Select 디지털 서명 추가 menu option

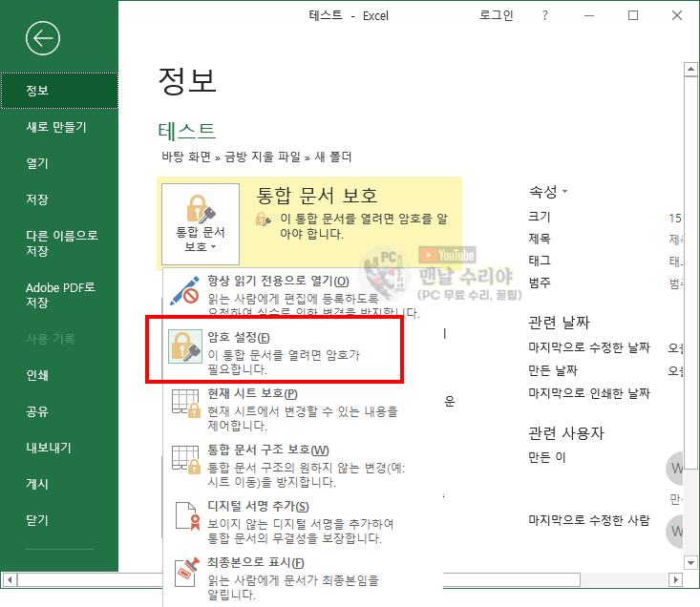point(303,521)
